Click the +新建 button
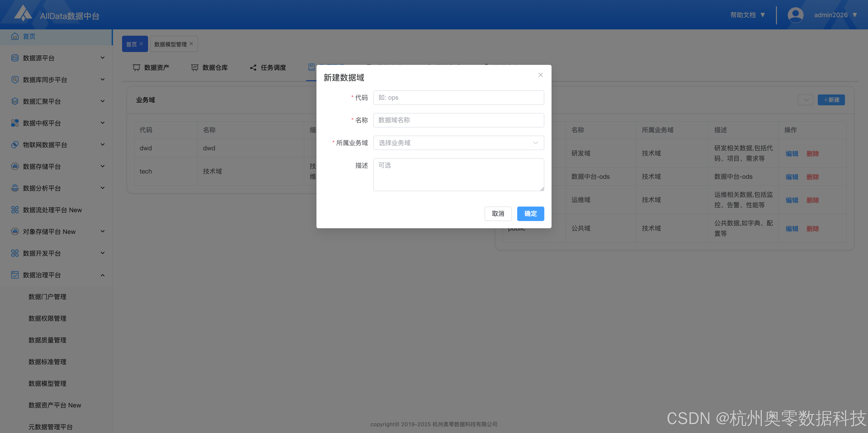Viewport: 868px width, 433px height. pos(831,100)
